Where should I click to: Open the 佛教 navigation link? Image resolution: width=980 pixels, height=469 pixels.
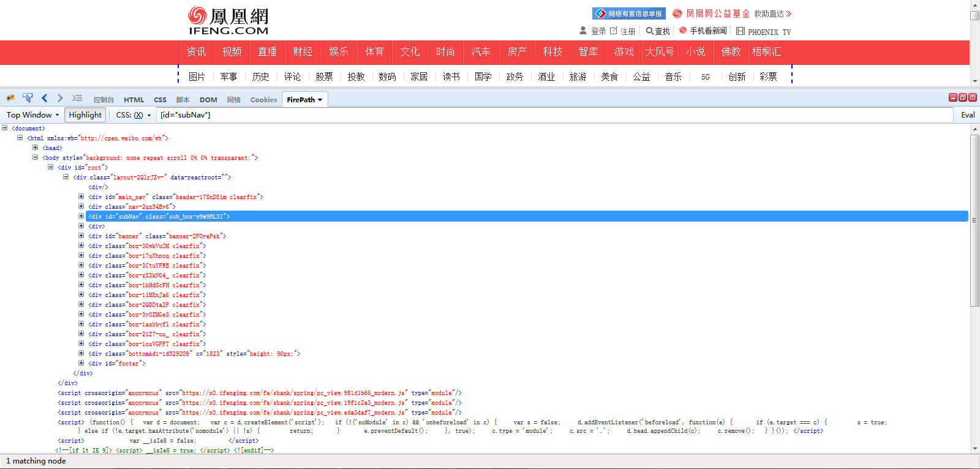[x=731, y=52]
